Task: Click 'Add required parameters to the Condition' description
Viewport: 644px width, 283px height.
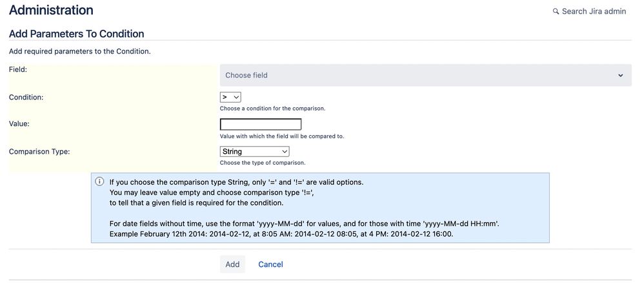Action: 80,52
